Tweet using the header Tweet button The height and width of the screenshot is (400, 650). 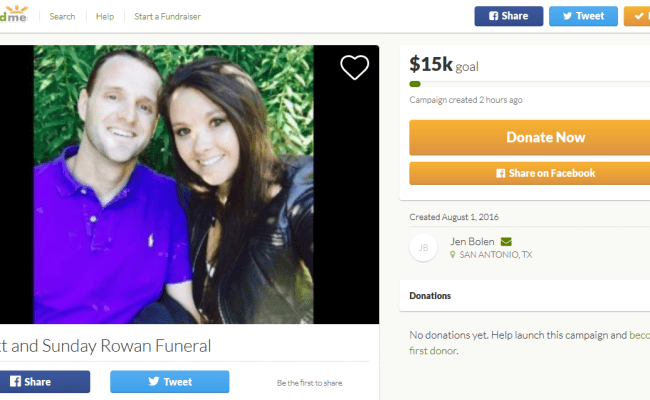click(583, 16)
